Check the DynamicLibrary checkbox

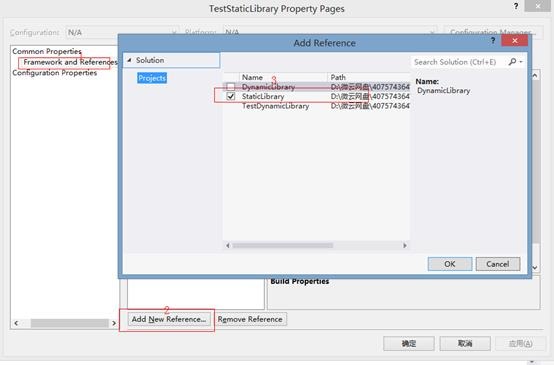(x=231, y=87)
